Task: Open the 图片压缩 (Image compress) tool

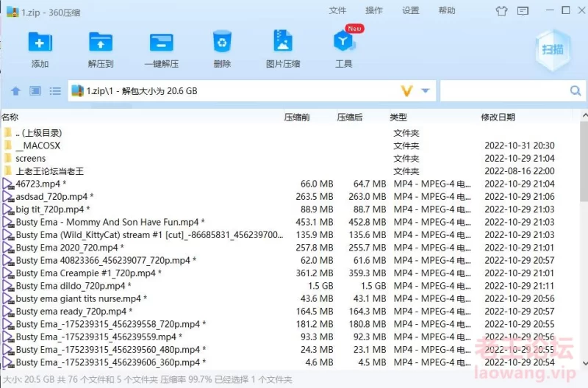Action: click(283, 40)
